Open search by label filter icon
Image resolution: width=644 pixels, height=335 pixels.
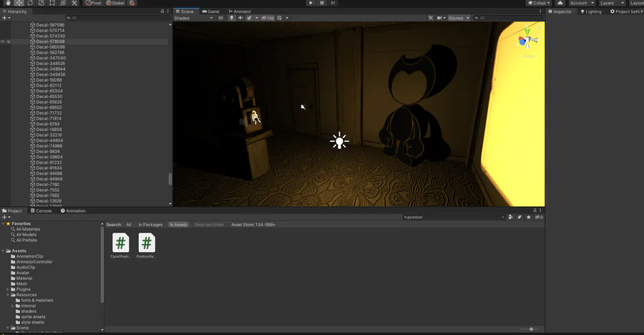(519, 217)
